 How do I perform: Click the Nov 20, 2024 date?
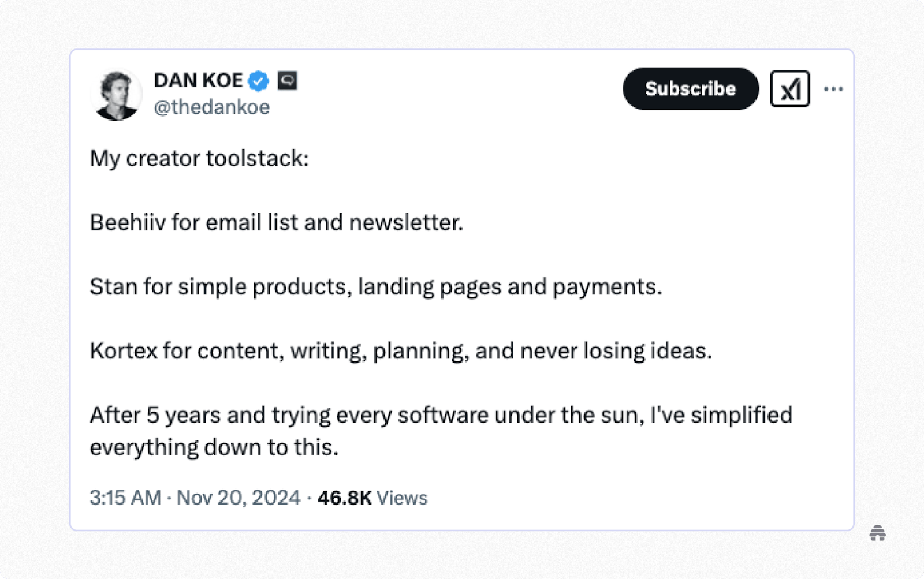point(239,498)
